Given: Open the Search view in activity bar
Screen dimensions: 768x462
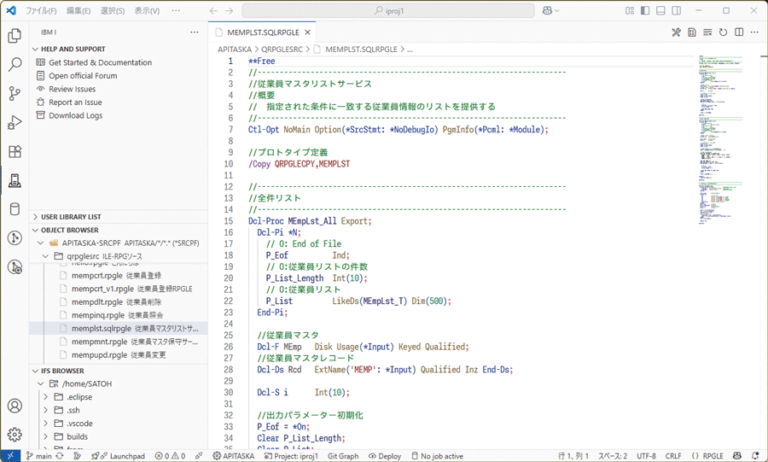Looking at the screenshot, I should pyautogui.click(x=15, y=64).
